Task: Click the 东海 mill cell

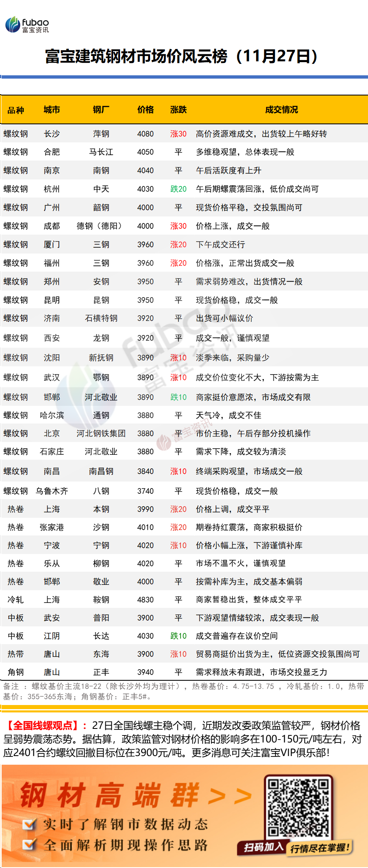Action: coord(101,654)
